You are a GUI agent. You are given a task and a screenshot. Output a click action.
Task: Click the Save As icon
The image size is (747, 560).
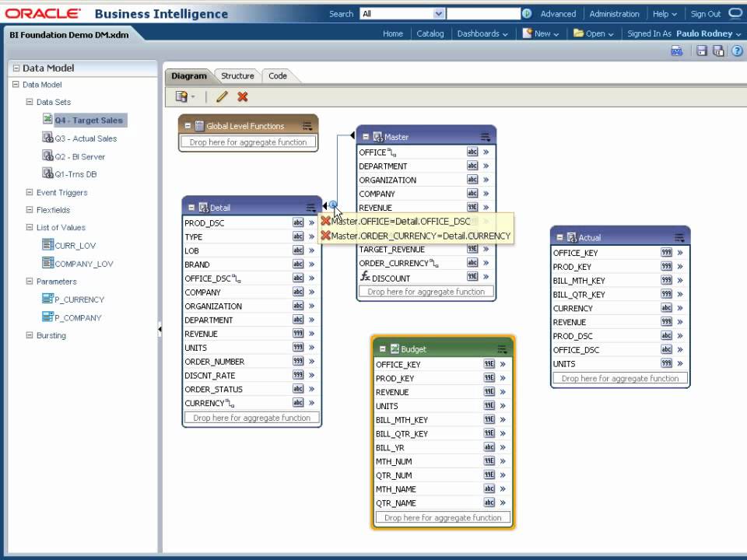[x=718, y=51]
